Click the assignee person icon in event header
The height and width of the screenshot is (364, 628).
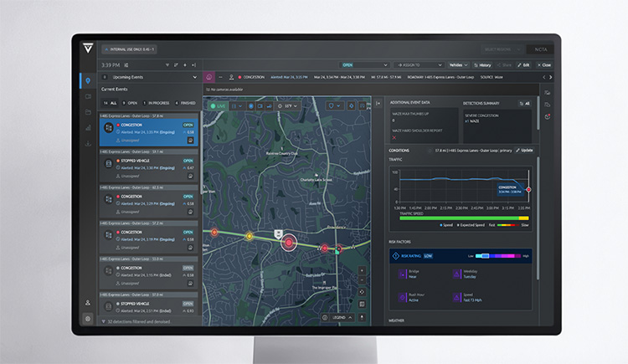click(x=231, y=77)
